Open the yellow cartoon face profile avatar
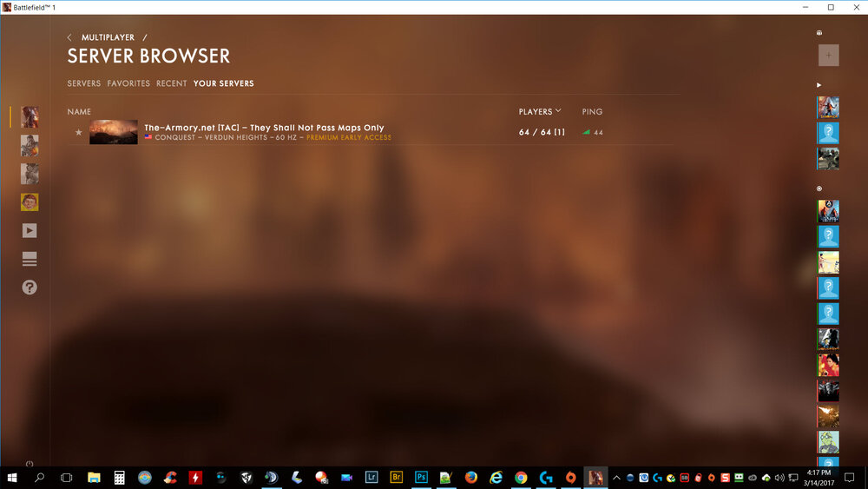Screen dimensions: 868x489 [30, 202]
